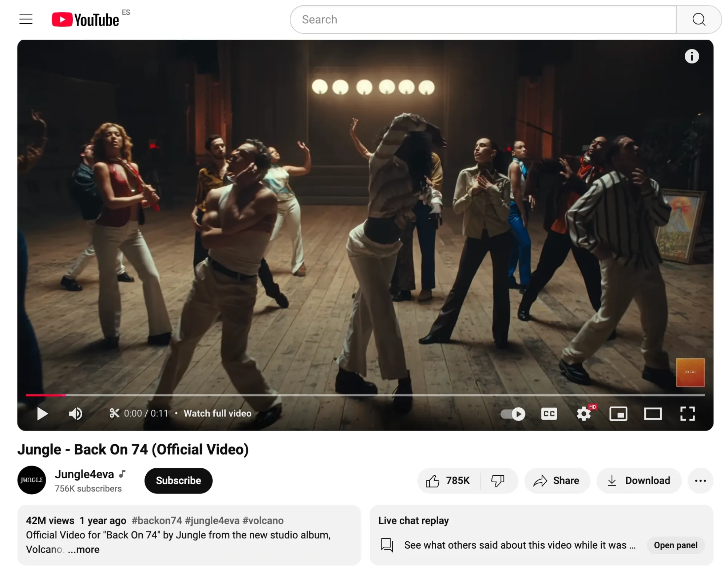
Task: Subscribe to Jungle4eva channel
Action: click(x=178, y=481)
